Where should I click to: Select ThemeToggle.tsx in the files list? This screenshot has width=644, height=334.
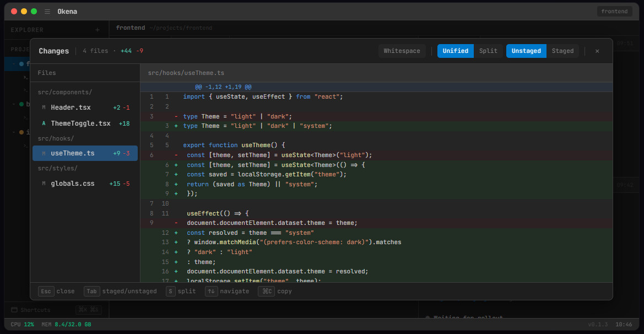pyautogui.click(x=80, y=123)
